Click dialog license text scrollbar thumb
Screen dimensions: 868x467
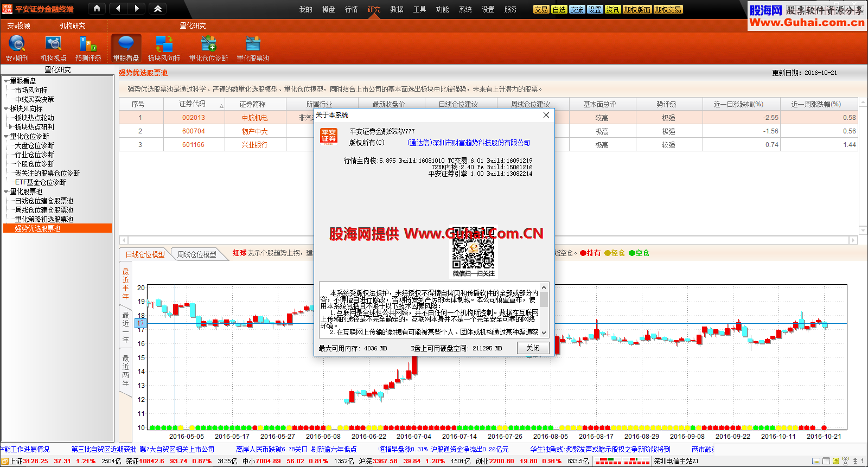(x=544, y=299)
